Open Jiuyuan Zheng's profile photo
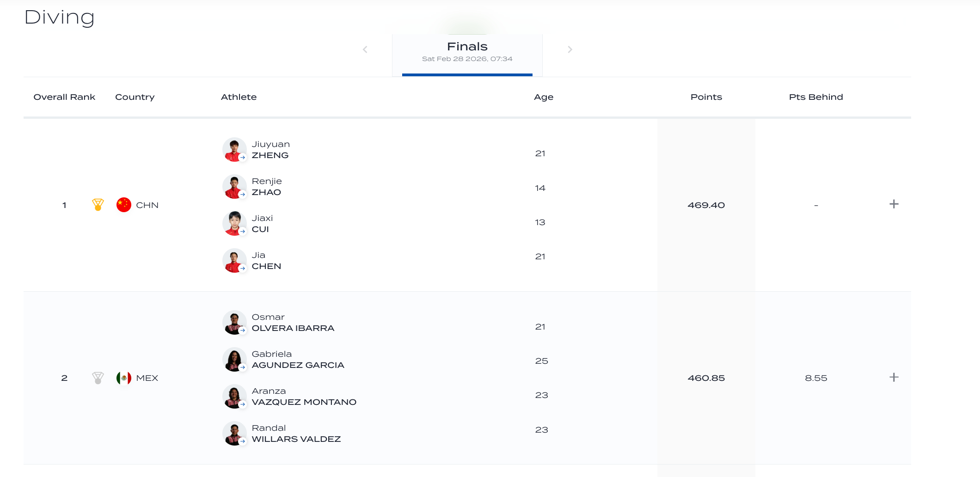 point(234,150)
